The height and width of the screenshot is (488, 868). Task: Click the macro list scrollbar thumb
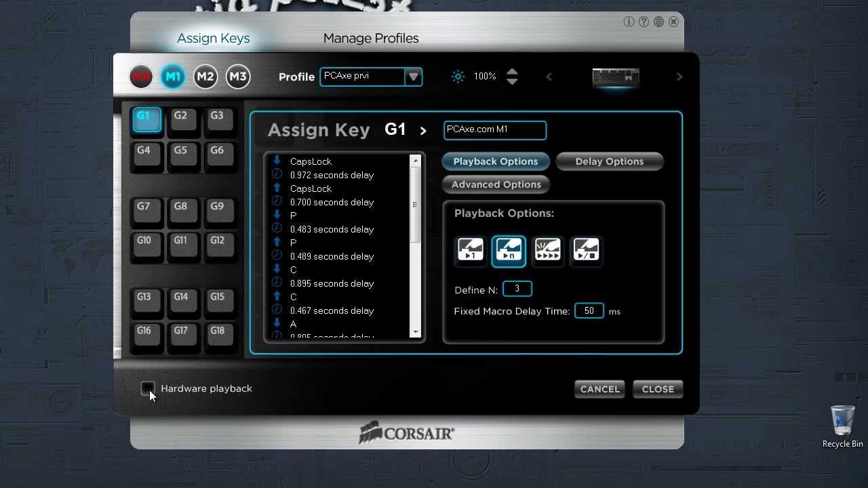click(415, 204)
